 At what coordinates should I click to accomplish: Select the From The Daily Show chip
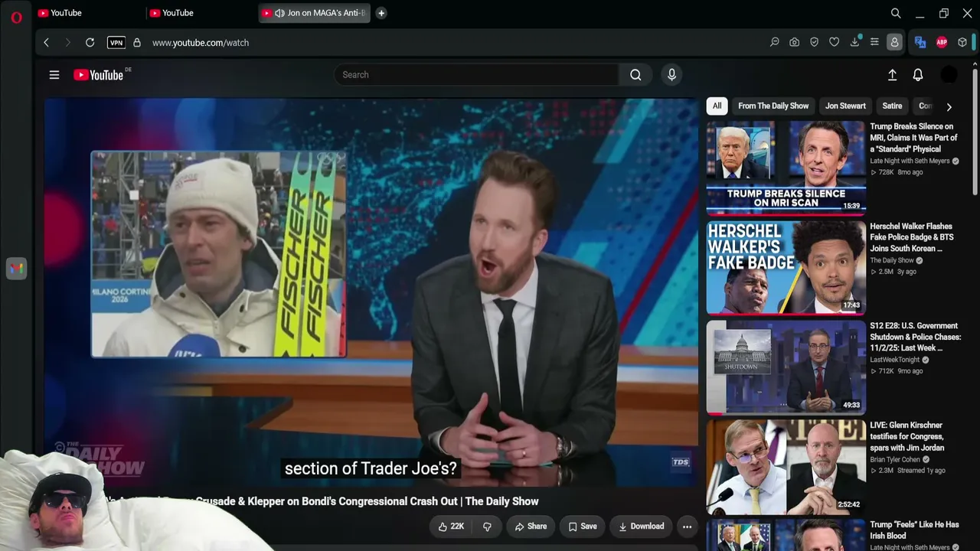(773, 106)
